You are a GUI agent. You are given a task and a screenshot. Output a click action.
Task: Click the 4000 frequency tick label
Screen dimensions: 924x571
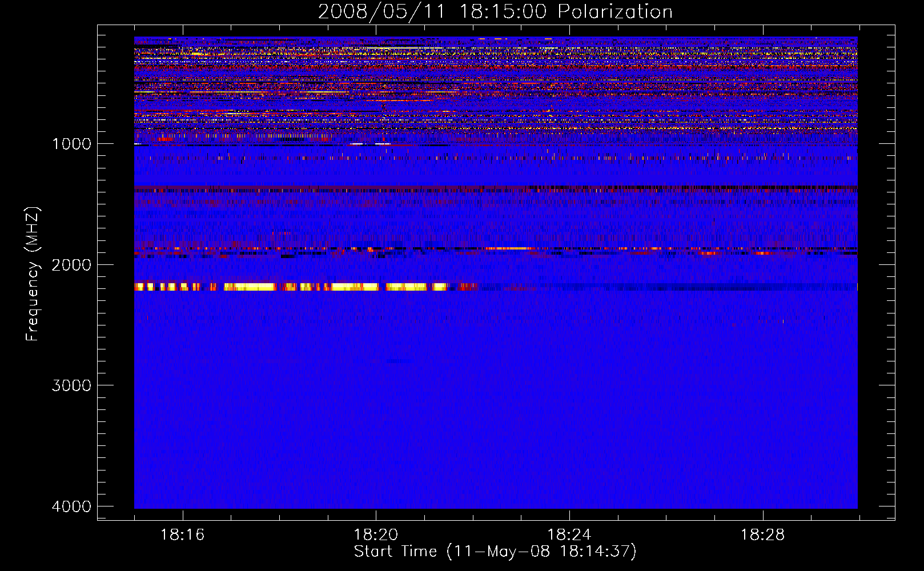click(x=71, y=506)
